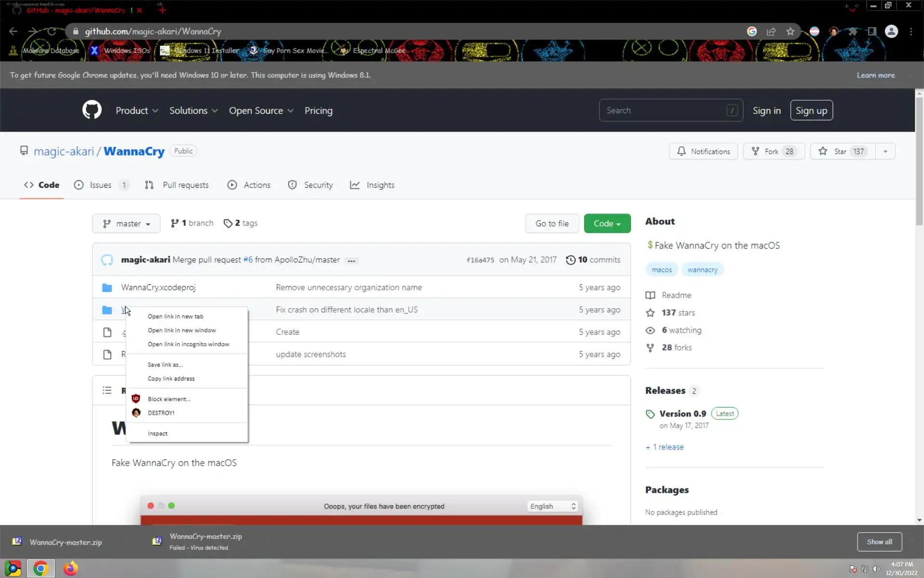Viewport: 924px width, 578px height.
Task: Expand the master branch dropdown
Action: click(x=126, y=223)
